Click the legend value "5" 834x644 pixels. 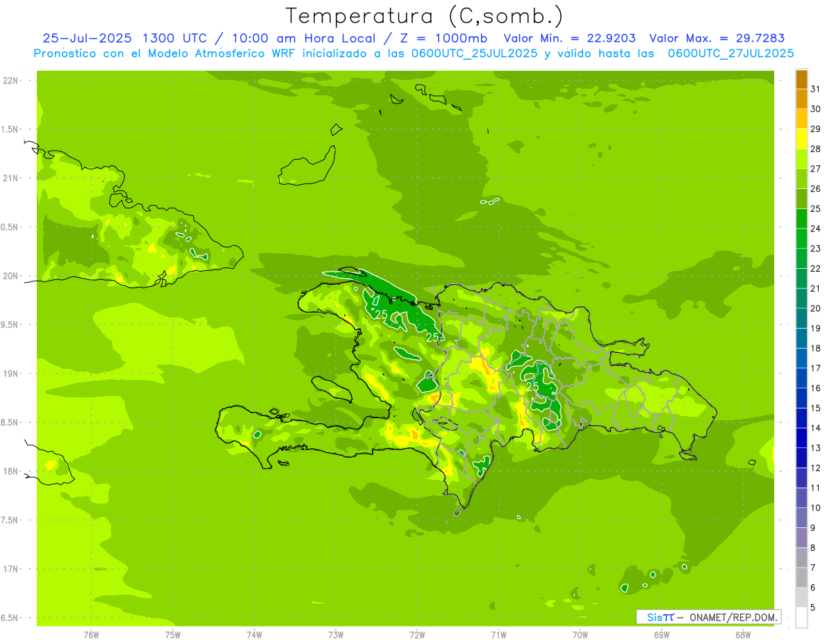tap(813, 607)
